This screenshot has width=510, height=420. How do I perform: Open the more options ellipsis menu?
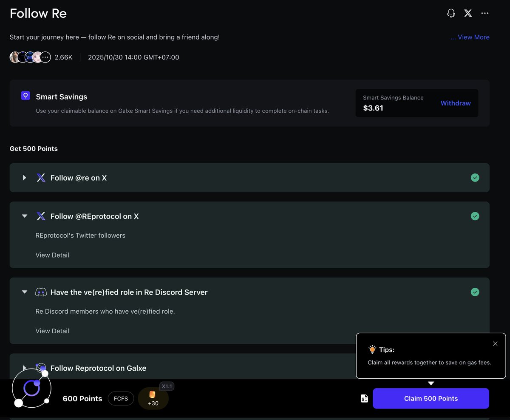point(484,13)
